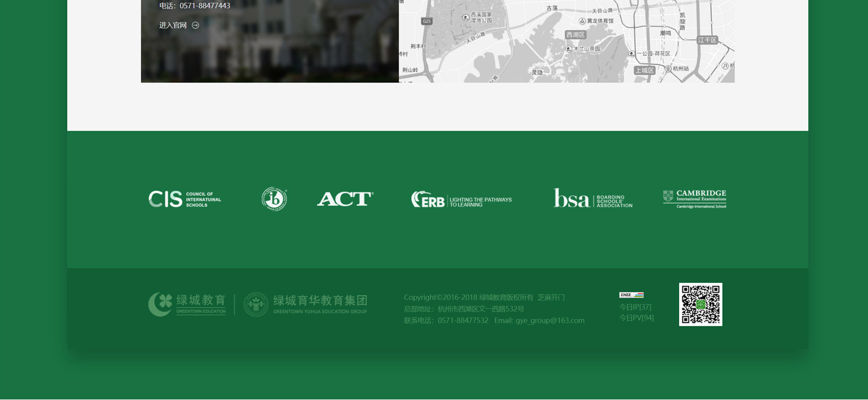Select the 西湖区 label on the map
Screen dimensions: 868x400
(576, 35)
